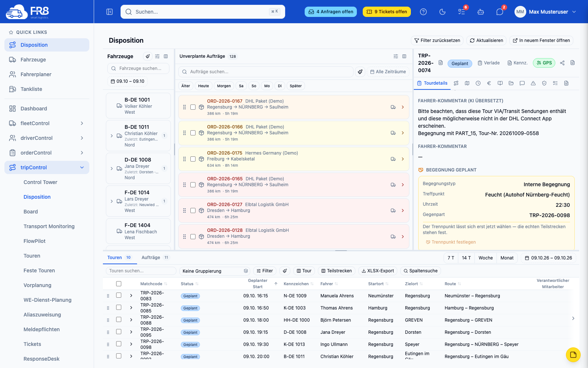Check the box for ORD-2026-0127

(193, 210)
